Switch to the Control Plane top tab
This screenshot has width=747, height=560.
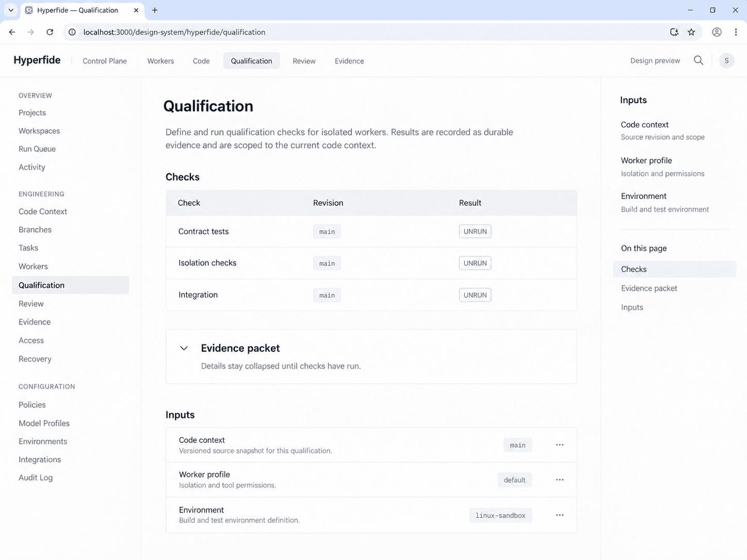tap(105, 61)
